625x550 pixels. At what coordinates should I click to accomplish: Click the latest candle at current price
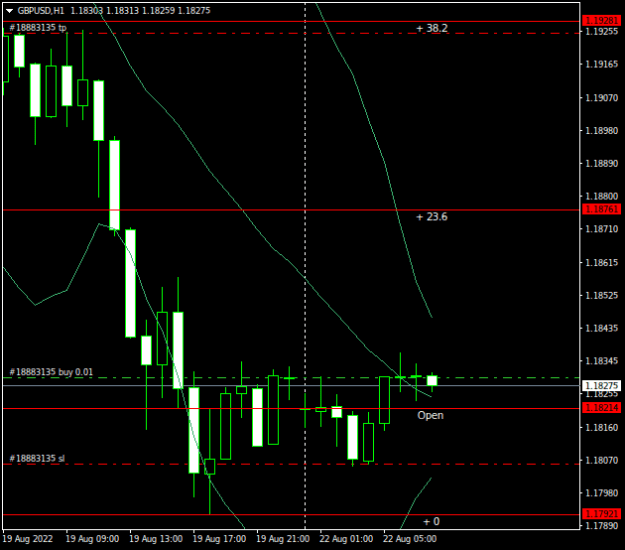click(x=432, y=381)
